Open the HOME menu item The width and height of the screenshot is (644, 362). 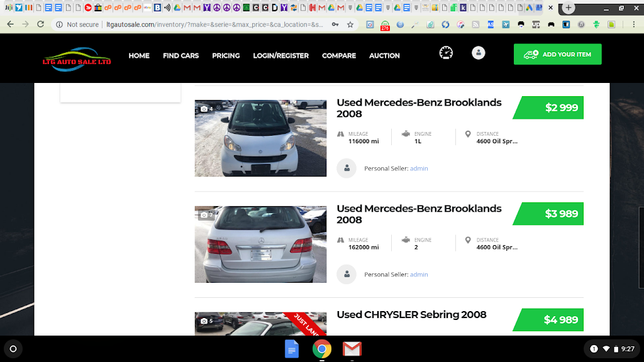pos(139,55)
